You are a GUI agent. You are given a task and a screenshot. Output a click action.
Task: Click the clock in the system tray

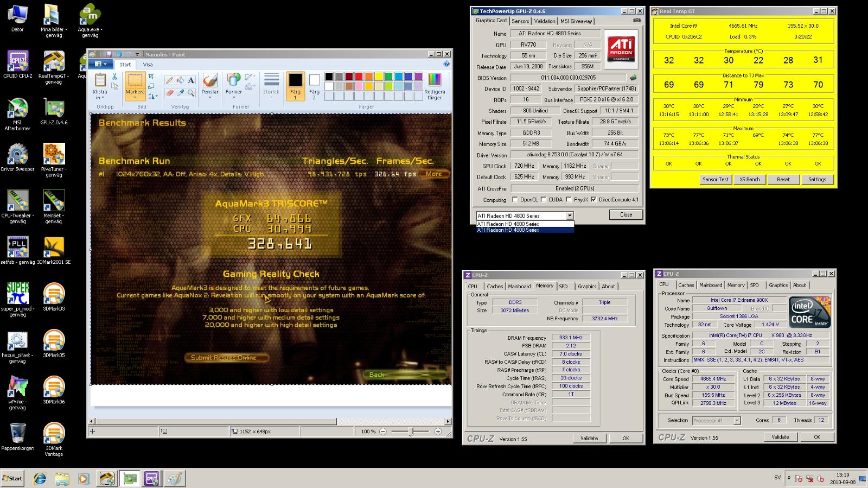pos(843,478)
